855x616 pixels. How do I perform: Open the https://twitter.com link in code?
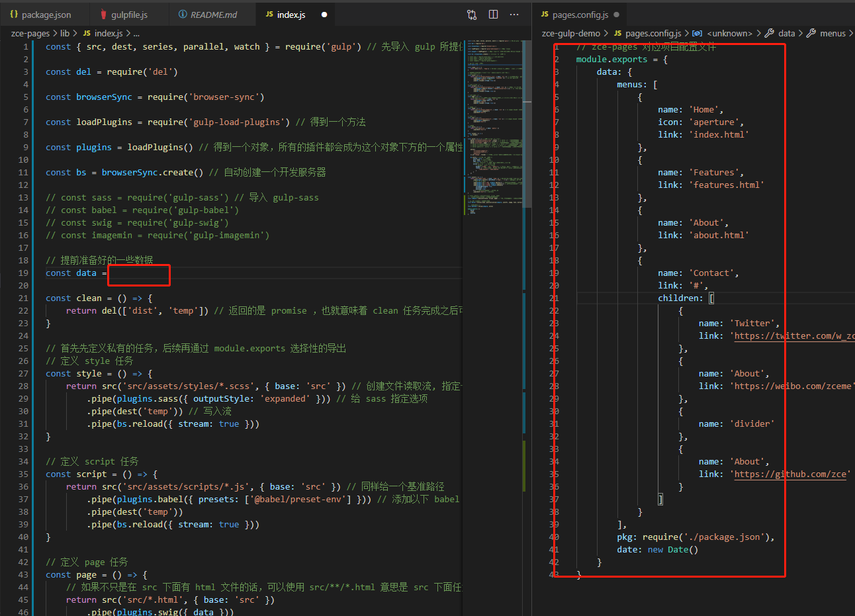(794, 336)
